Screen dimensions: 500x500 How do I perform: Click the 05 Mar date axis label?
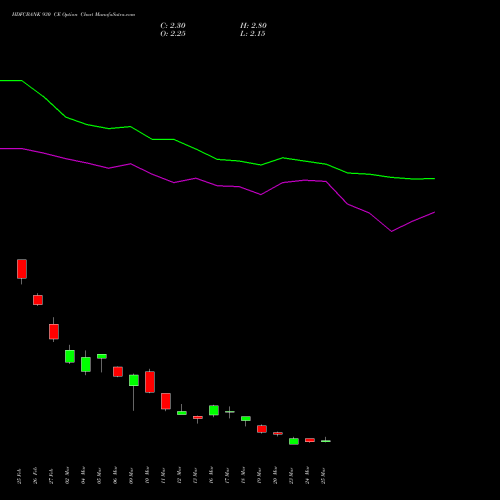(99, 475)
